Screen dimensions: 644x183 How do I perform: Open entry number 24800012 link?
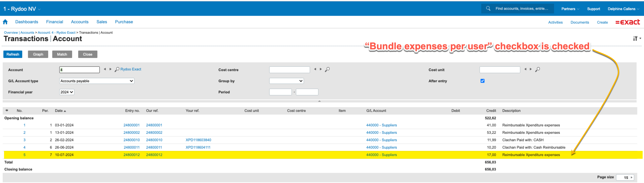click(x=131, y=155)
